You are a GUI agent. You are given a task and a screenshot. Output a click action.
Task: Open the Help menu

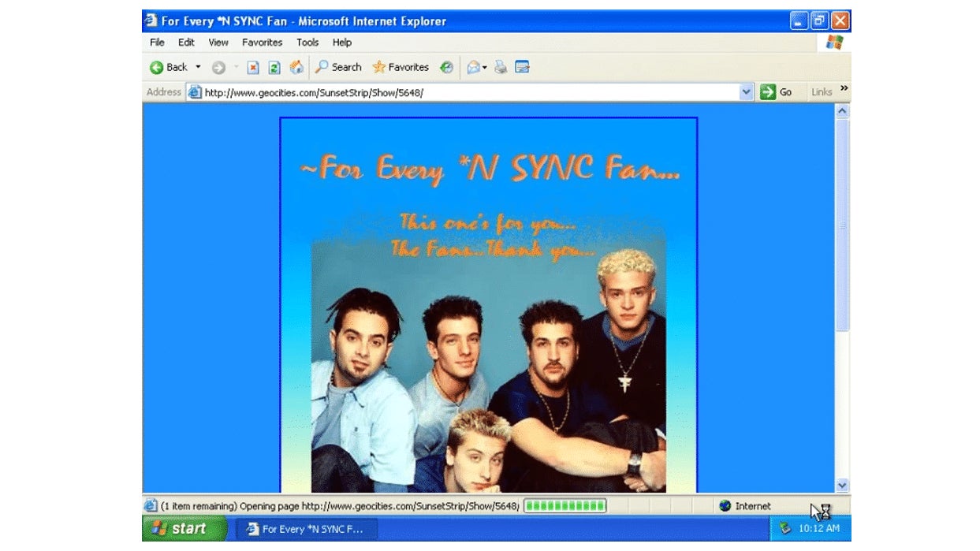(x=341, y=43)
